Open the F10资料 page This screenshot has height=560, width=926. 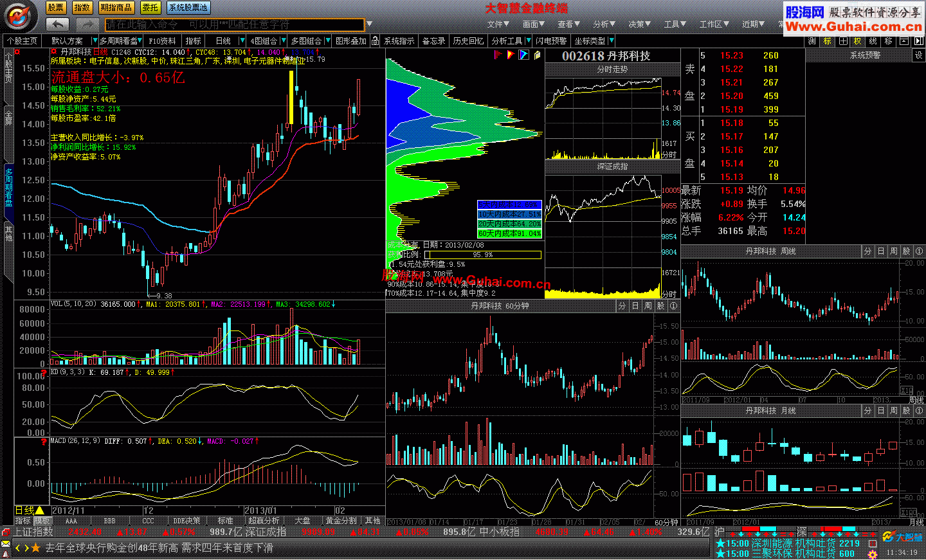click(162, 41)
